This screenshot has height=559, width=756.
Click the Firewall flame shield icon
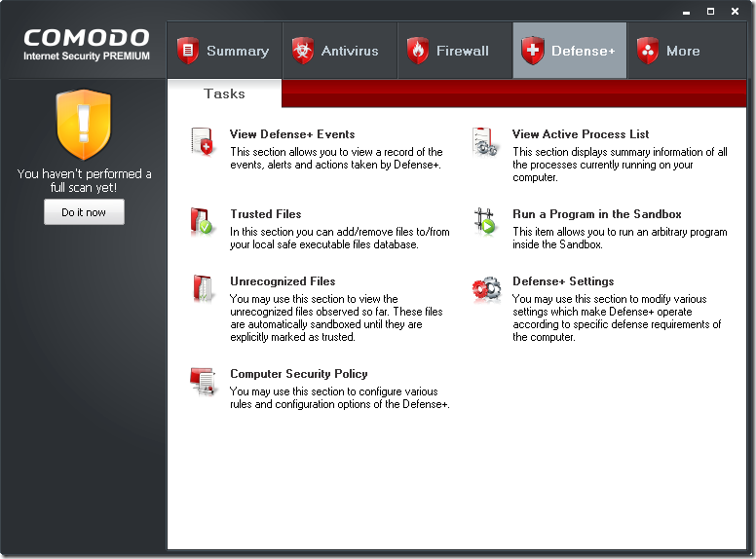(x=418, y=51)
